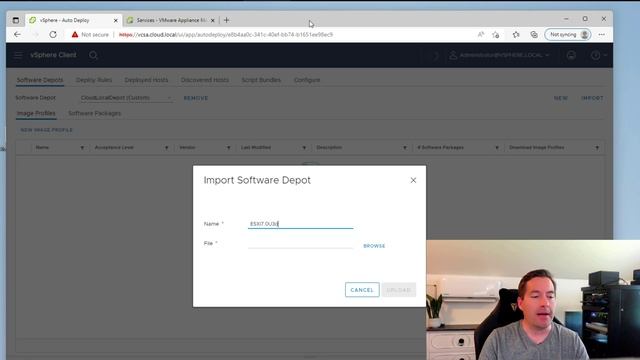Select the Discovered Hosts tab
Image resolution: width=640 pixels, height=360 pixels.
[205, 80]
